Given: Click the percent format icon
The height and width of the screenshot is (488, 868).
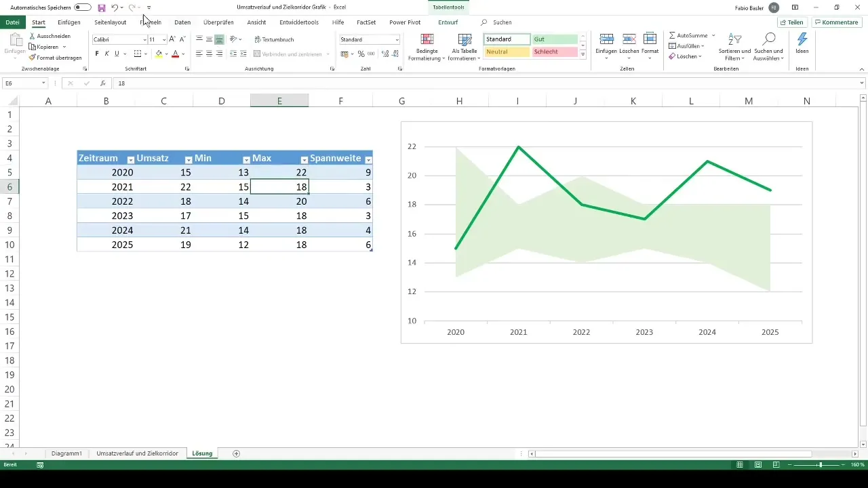Looking at the screenshot, I should [x=361, y=54].
